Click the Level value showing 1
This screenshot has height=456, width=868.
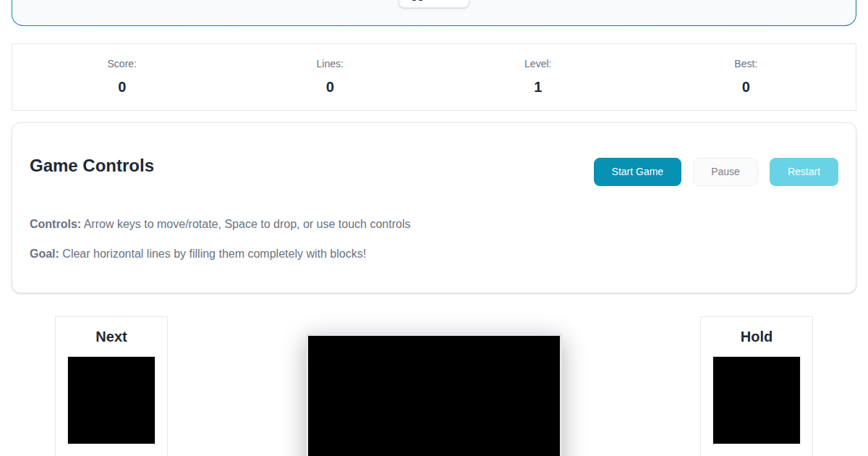(537, 87)
